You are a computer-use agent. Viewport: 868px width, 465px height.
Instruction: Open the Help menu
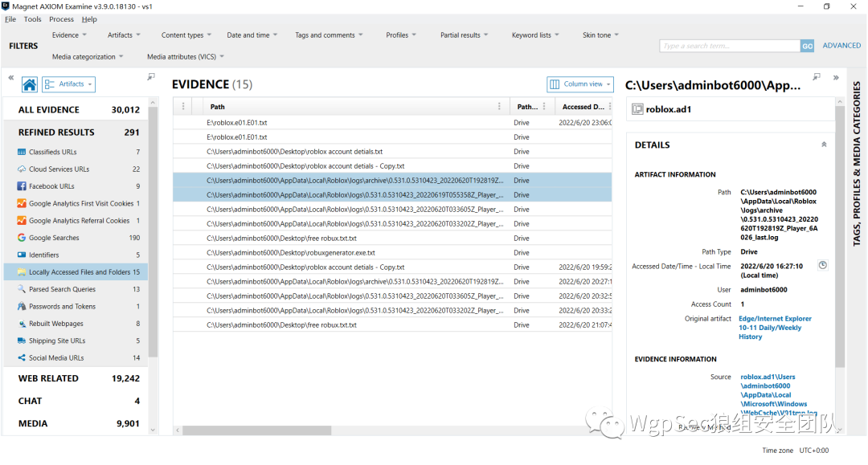(x=89, y=19)
